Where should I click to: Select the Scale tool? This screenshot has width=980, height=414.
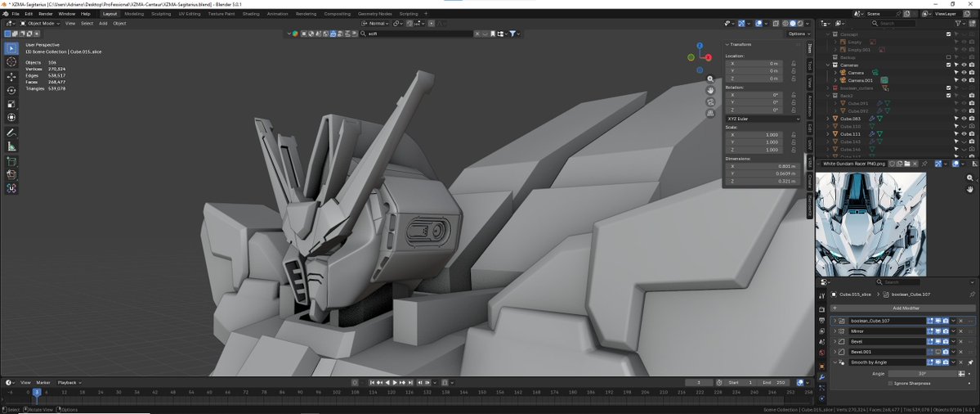click(11, 104)
